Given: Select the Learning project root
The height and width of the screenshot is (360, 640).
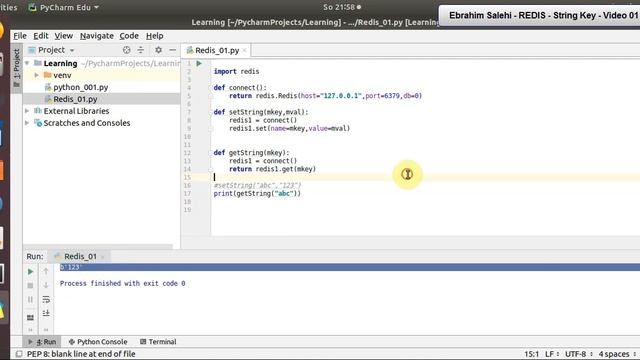Looking at the screenshot, I should tap(60, 63).
